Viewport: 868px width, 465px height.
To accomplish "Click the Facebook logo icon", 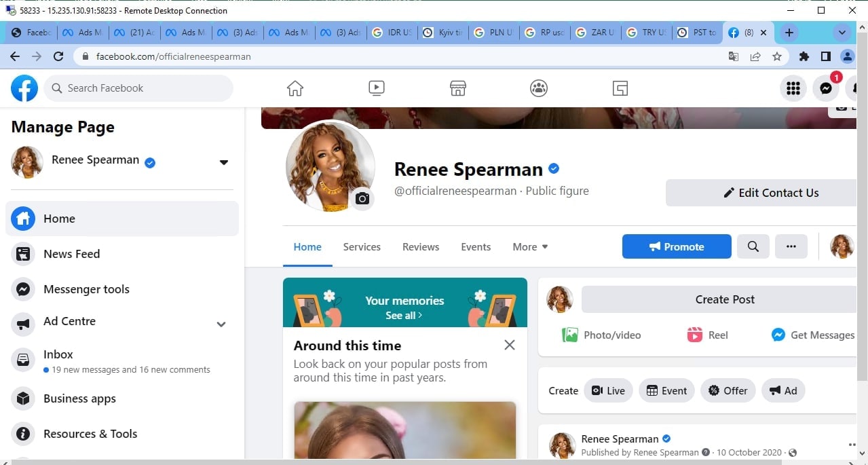I will [24, 88].
